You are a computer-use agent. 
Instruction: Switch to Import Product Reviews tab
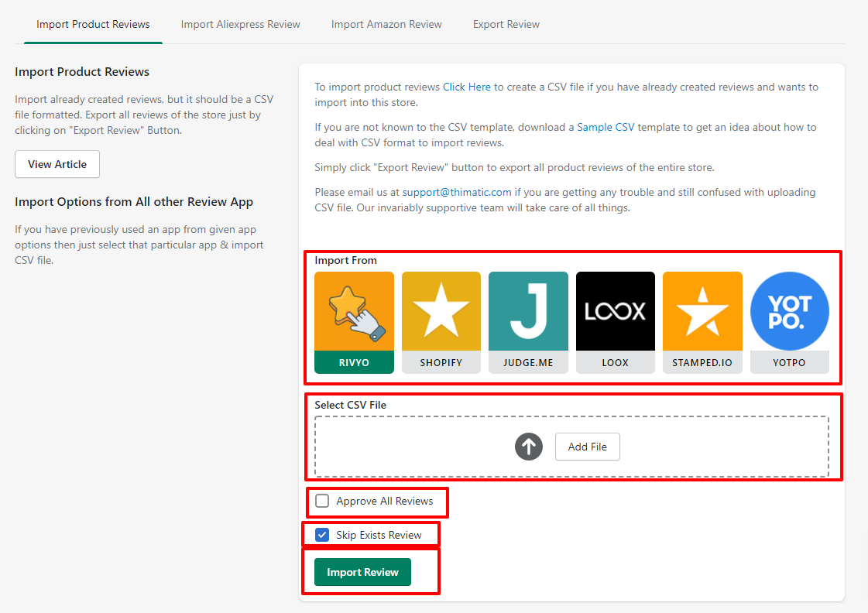pos(93,24)
